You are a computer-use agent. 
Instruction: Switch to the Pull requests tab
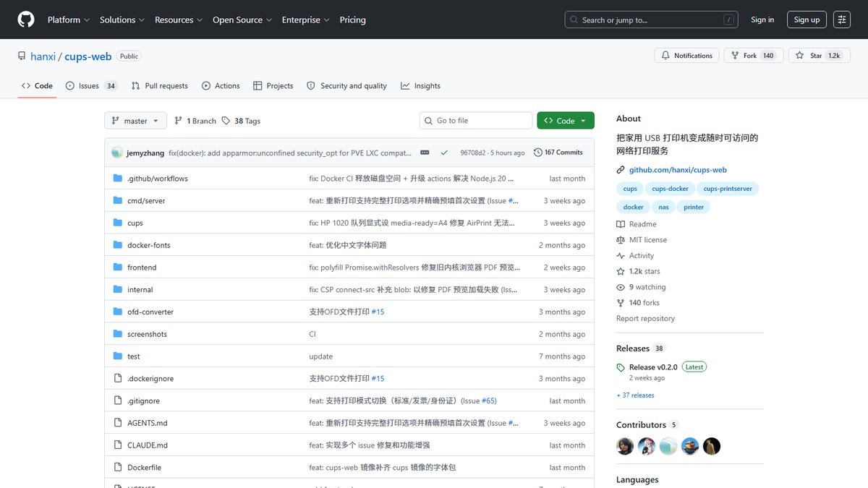click(160, 85)
